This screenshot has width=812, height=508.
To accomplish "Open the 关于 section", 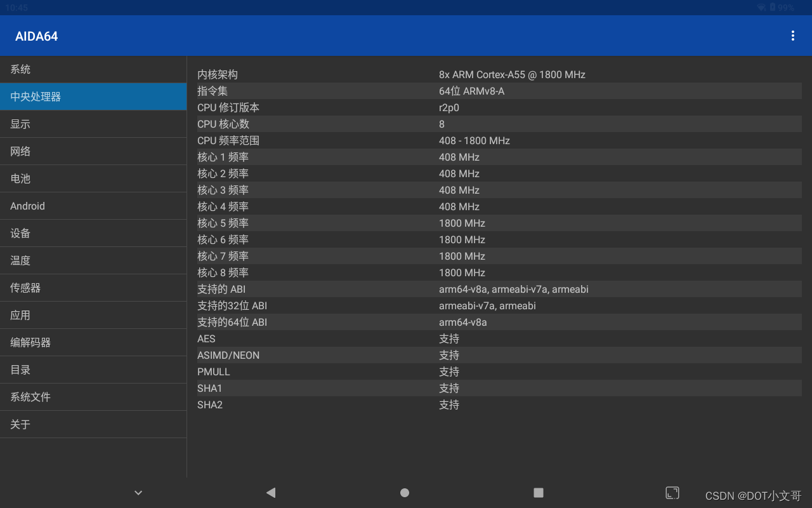I will pos(93,424).
